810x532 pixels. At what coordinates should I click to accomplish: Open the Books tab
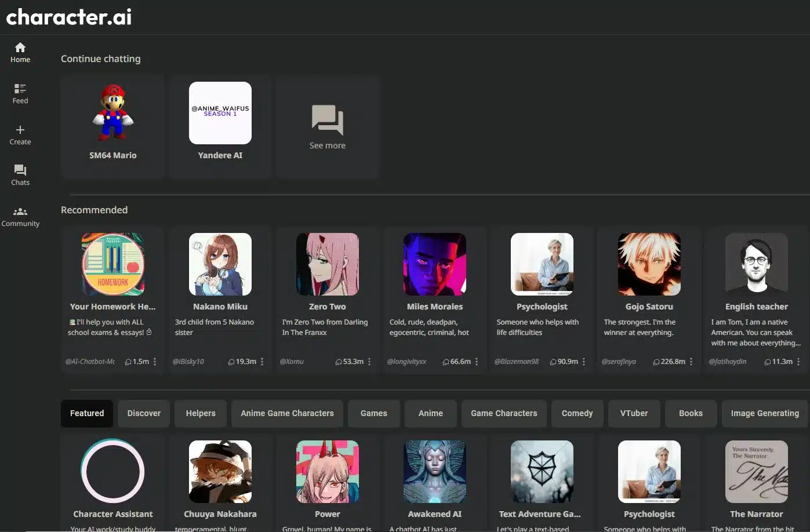click(x=691, y=413)
